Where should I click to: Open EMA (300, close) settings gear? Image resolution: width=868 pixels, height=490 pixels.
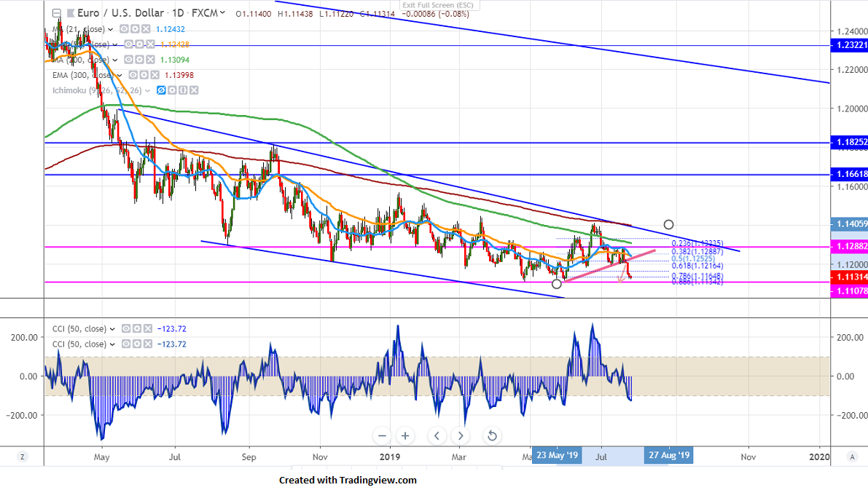(144, 75)
